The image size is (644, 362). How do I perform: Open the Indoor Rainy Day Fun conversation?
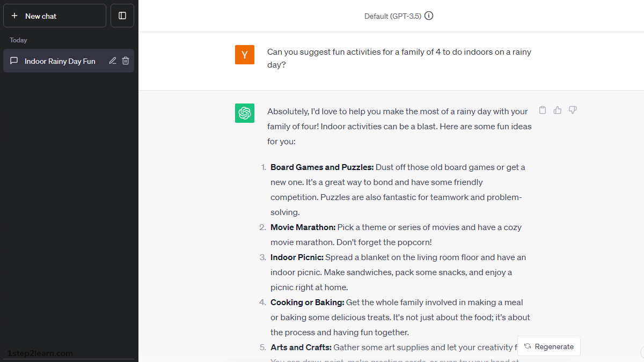[60, 61]
